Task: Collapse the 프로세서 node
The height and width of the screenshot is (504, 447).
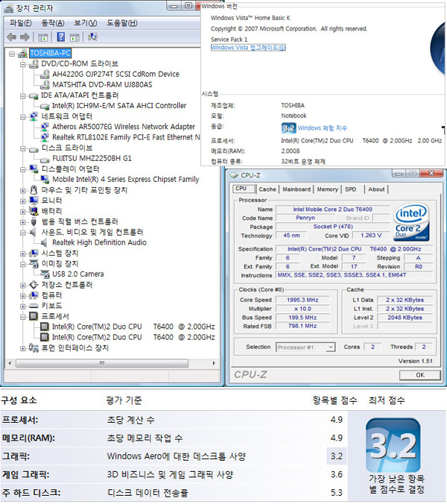Action: click(x=23, y=317)
